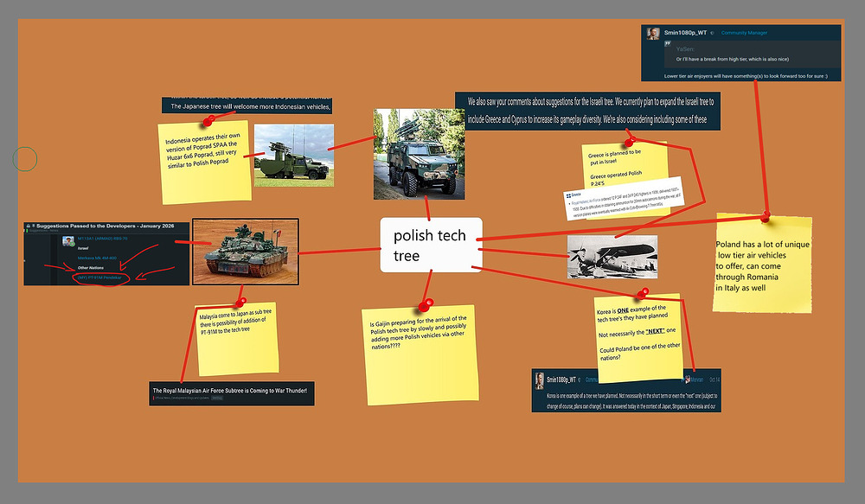Select the black-and-white P.24 aircraft photo
865x504 pixels.
point(612,257)
